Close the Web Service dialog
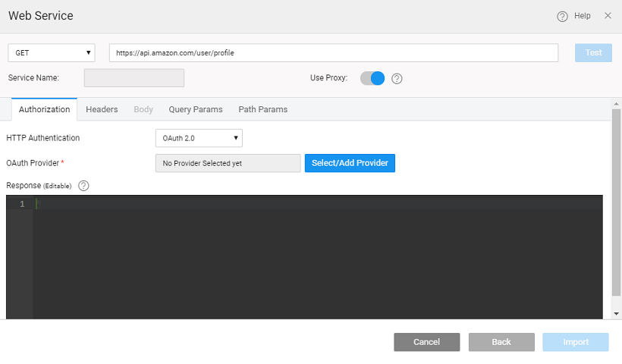The height and width of the screenshot is (364, 622). [608, 16]
